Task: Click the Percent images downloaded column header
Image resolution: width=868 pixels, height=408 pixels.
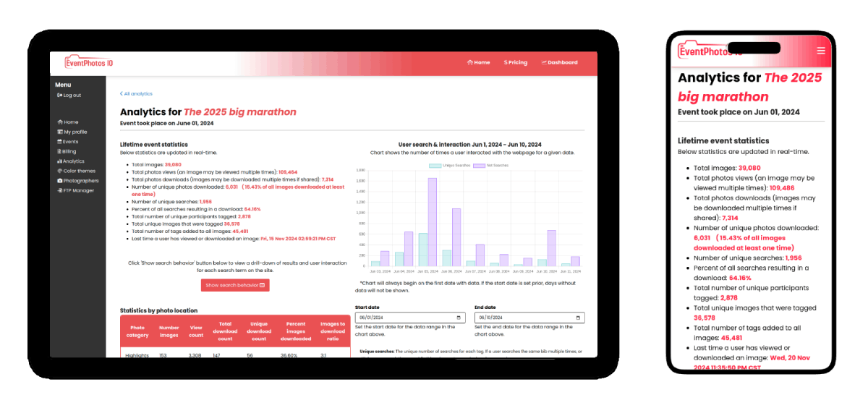Action: [x=296, y=331]
